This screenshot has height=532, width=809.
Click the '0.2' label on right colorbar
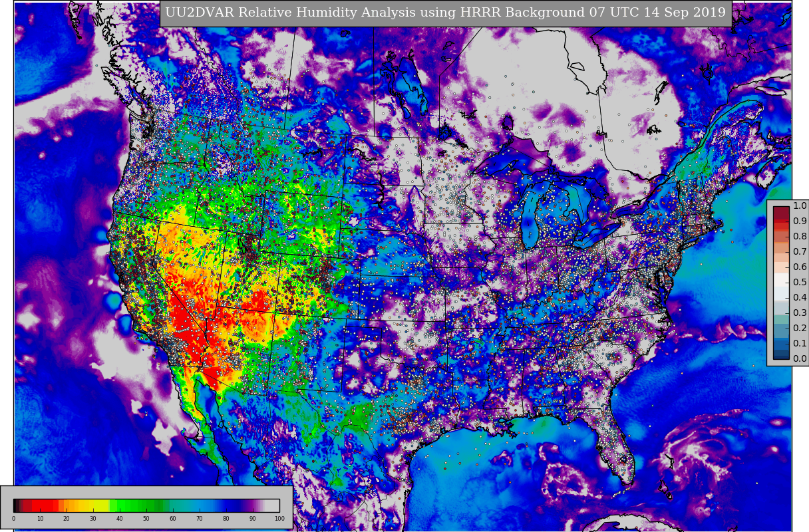click(800, 329)
